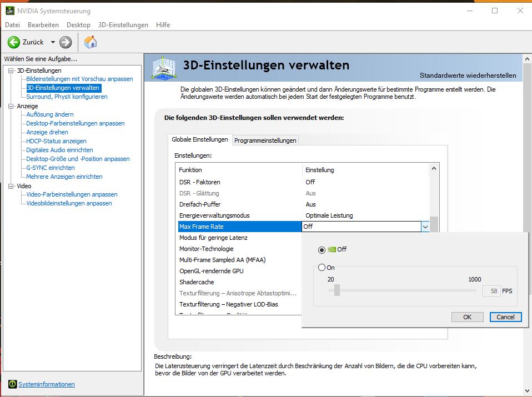Open HDCP-Status anzeigen
This screenshot has width=532, height=397.
coord(56,141)
